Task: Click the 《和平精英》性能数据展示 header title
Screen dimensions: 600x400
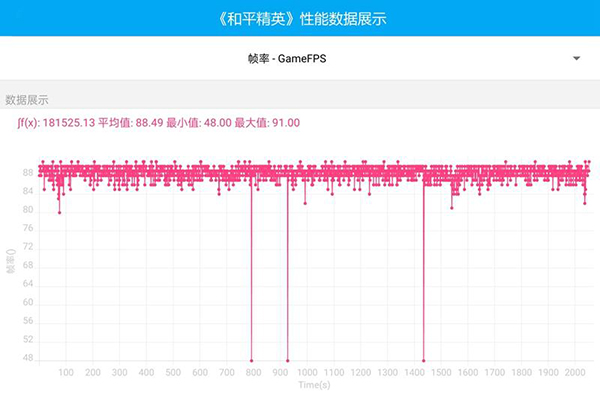Action: coord(300,19)
